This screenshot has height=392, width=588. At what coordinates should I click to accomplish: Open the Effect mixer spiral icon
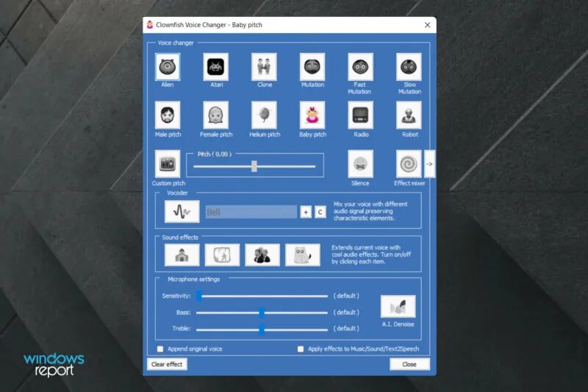pyautogui.click(x=409, y=164)
